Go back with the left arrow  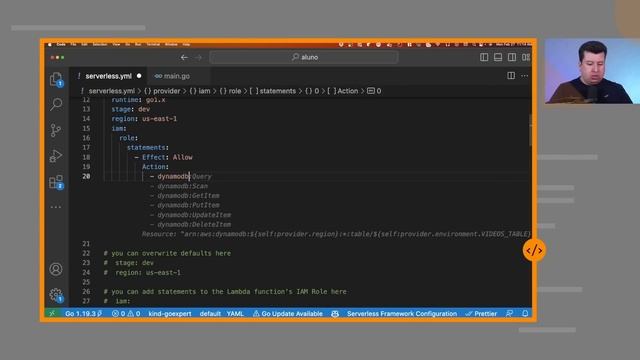click(x=184, y=58)
